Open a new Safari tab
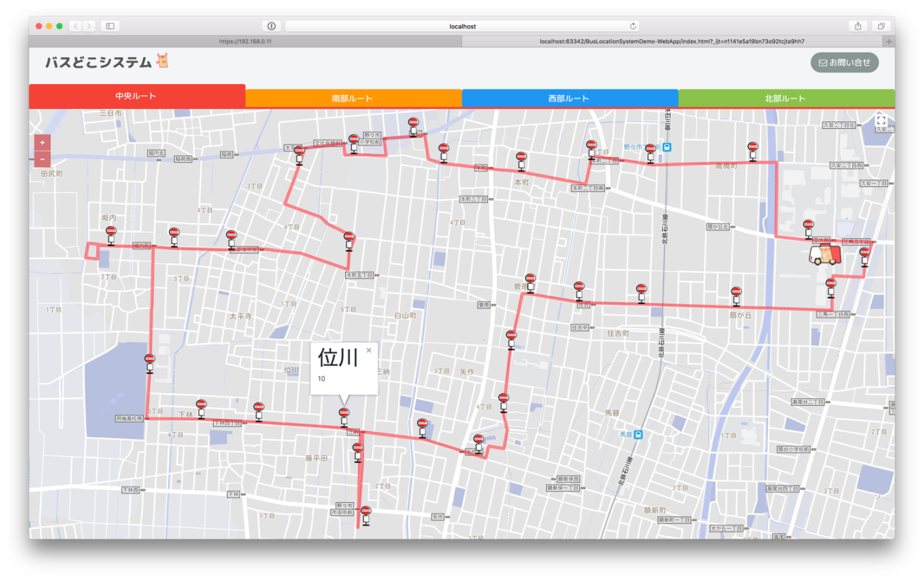 point(889,41)
